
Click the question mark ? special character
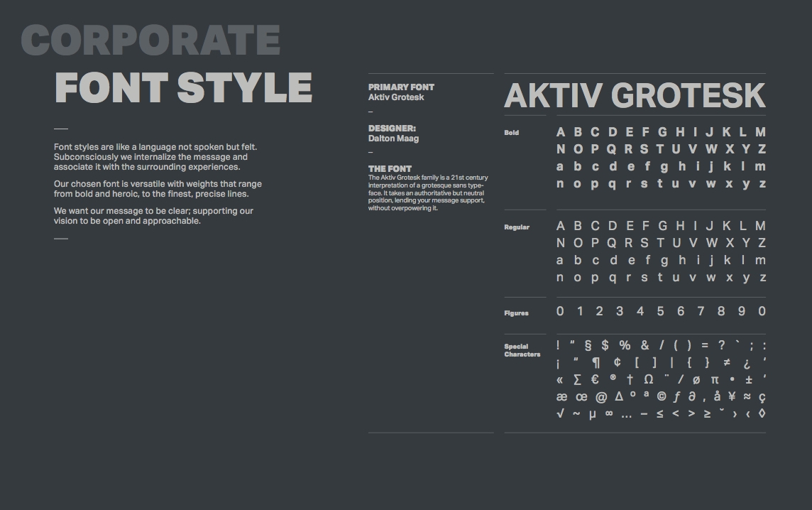[721, 345]
